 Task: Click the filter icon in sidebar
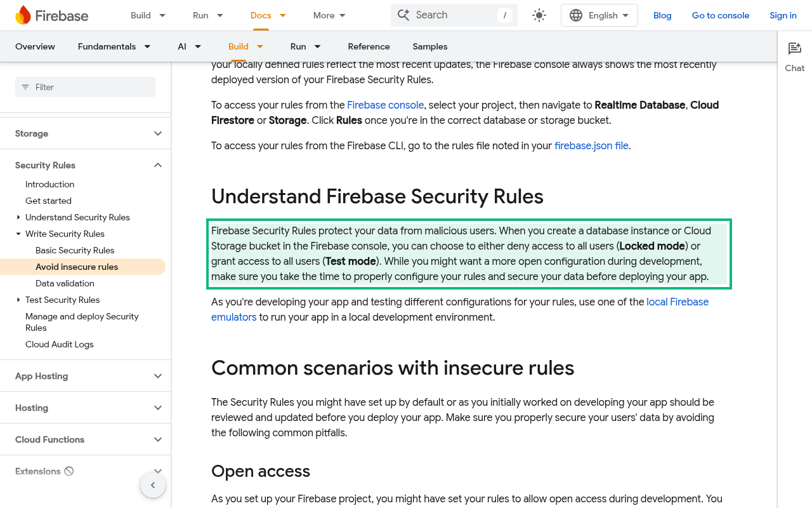click(25, 87)
